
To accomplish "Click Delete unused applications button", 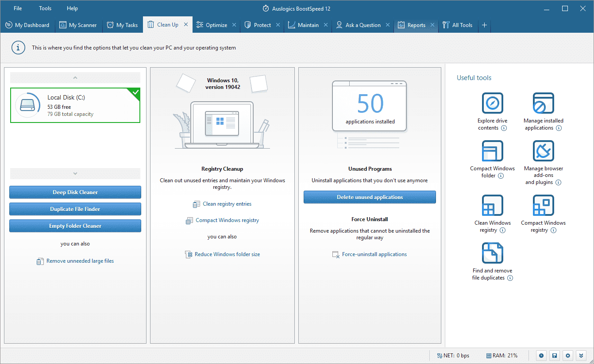I will (x=370, y=197).
